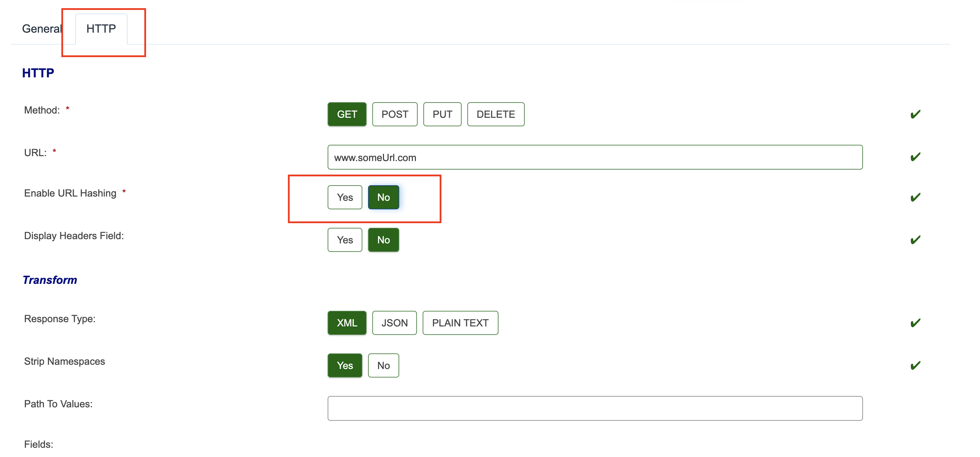The height and width of the screenshot is (457, 980).
Task: Click the blue HTTP section heading
Action: 38,73
